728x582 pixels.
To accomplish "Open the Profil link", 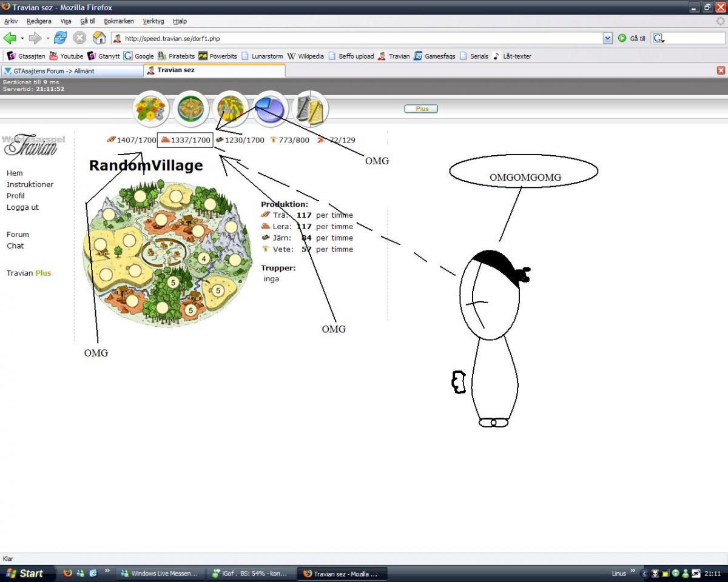I will (x=16, y=196).
